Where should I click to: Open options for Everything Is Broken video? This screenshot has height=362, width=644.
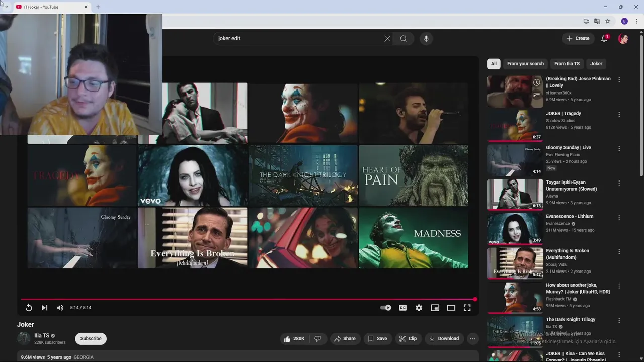point(619,251)
